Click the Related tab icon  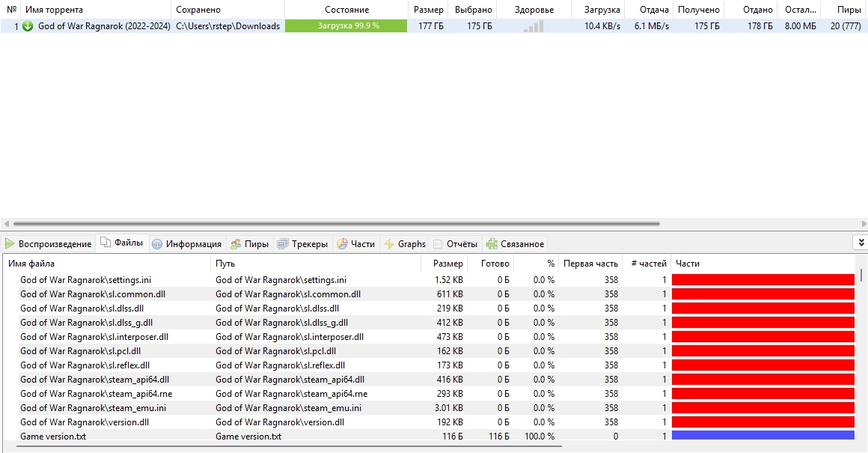pos(492,244)
